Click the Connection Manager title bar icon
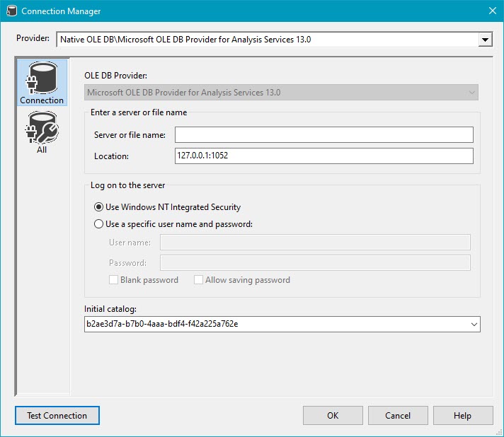504x437 pixels. (x=10, y=11)
